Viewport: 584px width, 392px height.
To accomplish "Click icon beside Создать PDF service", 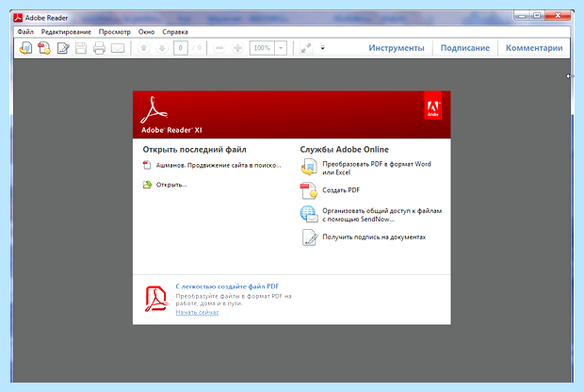I will [x=309, y=190].
